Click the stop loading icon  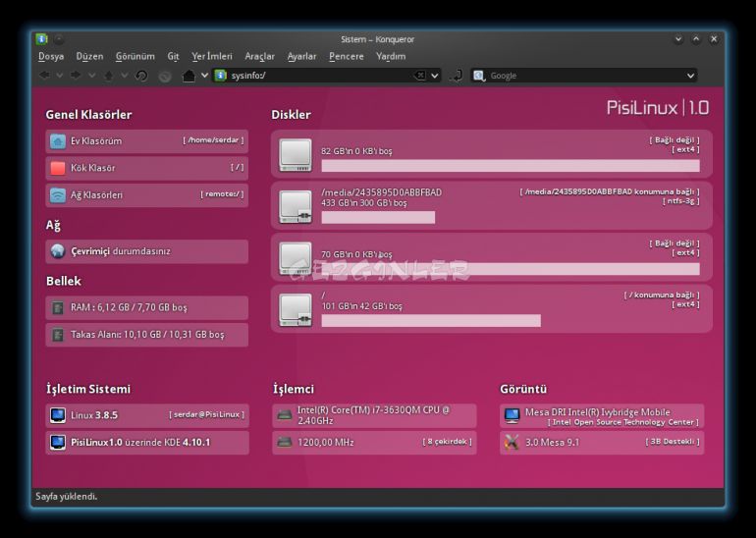click(x=165, y=76)
